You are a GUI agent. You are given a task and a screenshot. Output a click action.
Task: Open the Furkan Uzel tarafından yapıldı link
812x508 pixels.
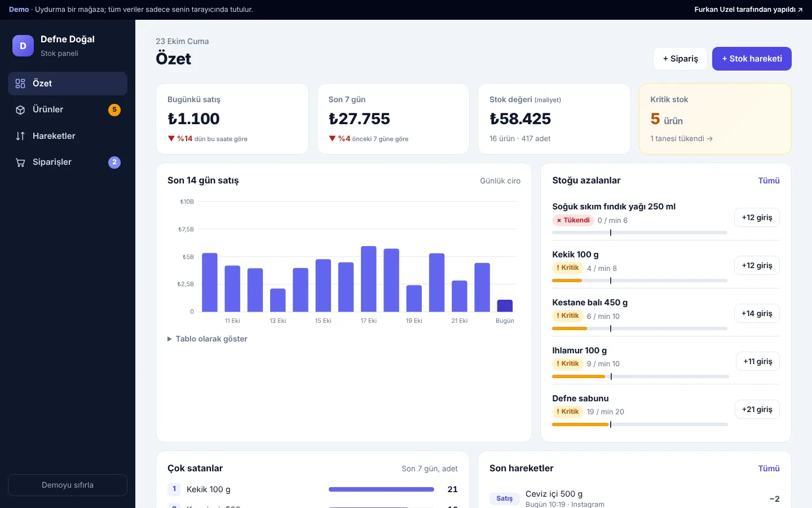748,10
